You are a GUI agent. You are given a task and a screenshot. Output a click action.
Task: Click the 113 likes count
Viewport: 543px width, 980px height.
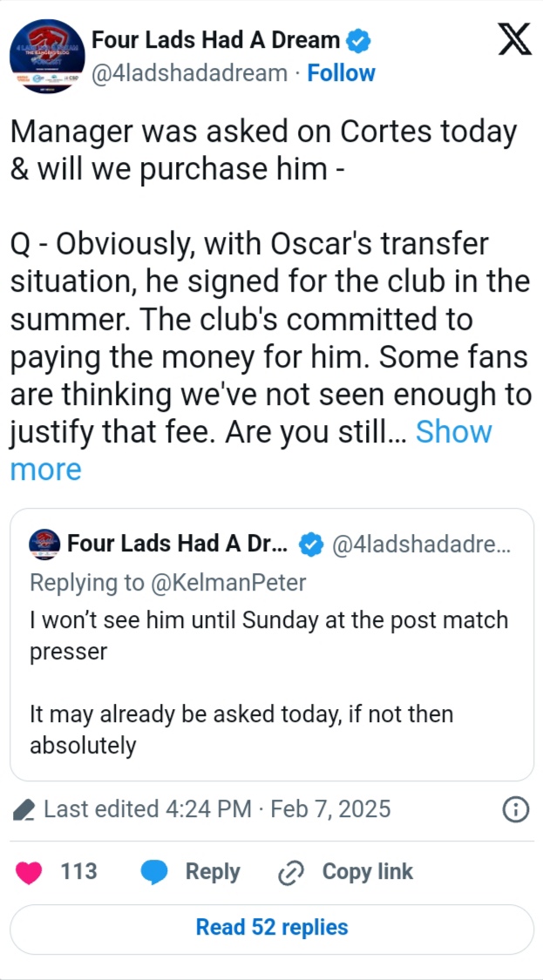click(78, 873)
